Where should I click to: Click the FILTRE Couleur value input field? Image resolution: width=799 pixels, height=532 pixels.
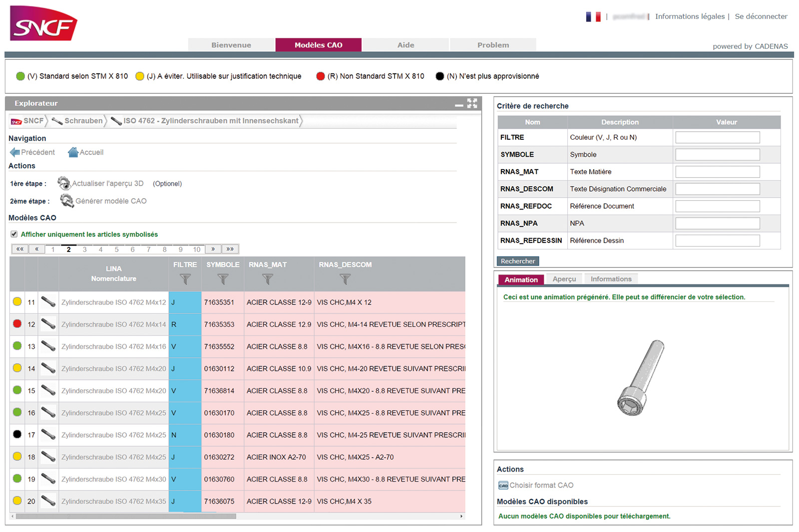click(x=717, y=137)
